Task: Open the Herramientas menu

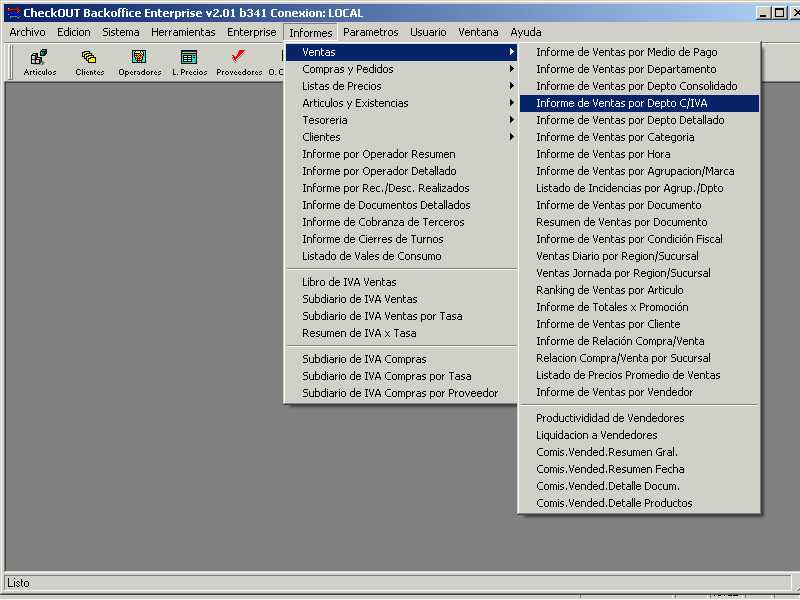Action: coord(183,32)
